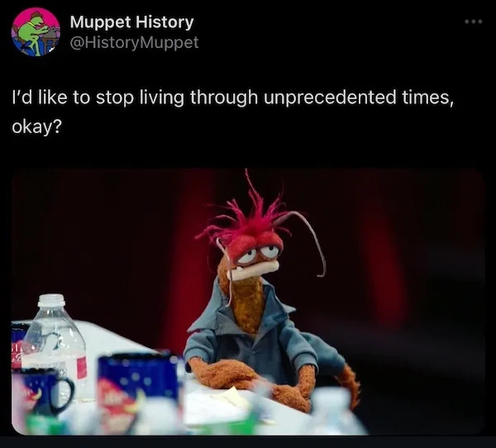The width and height of the screenshot is (496, 448).
Task: Open the Muppet History profile avatar
Action: tap(36, 32)
